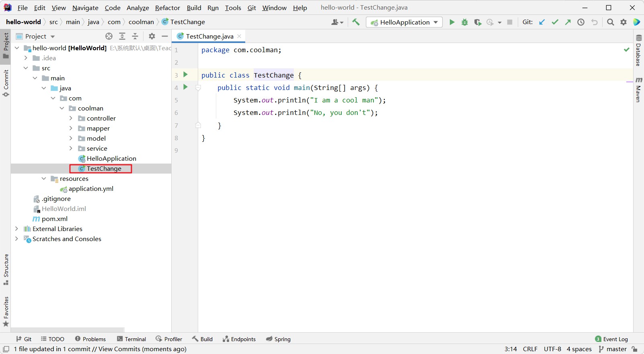644x354 pixels.
Task: Click the master branch status widget
Action: [613, 349]
